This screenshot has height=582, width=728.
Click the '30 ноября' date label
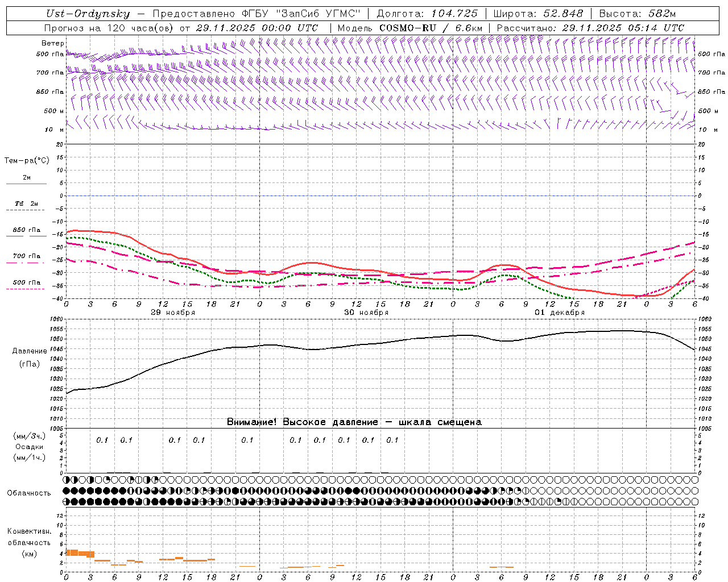pyautogui.click(x=366, y=313)
